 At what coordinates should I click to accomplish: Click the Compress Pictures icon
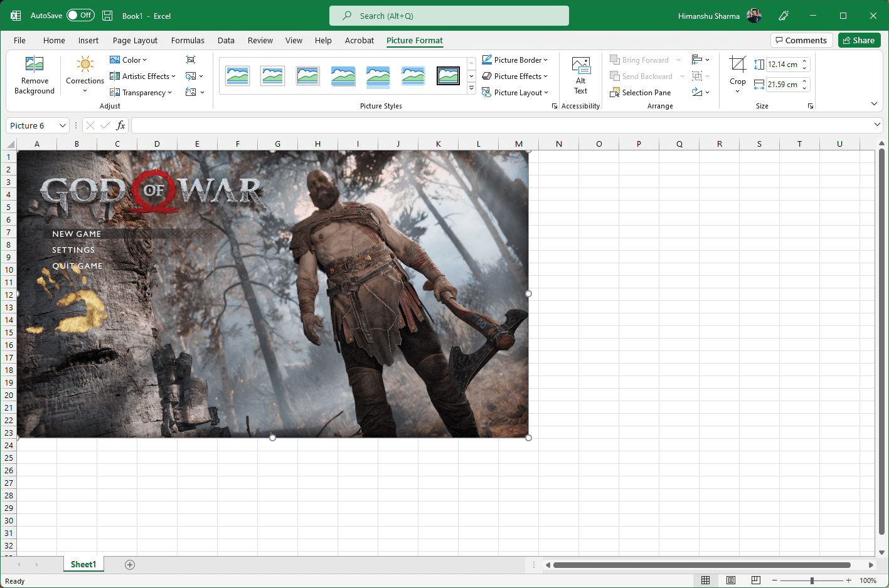point(191,60)
